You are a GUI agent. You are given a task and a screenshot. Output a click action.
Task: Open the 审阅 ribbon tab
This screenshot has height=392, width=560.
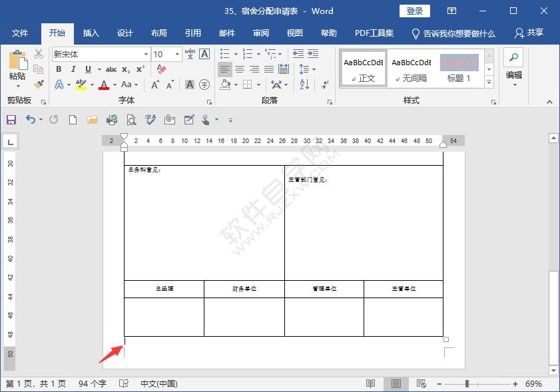coord(260,33)
